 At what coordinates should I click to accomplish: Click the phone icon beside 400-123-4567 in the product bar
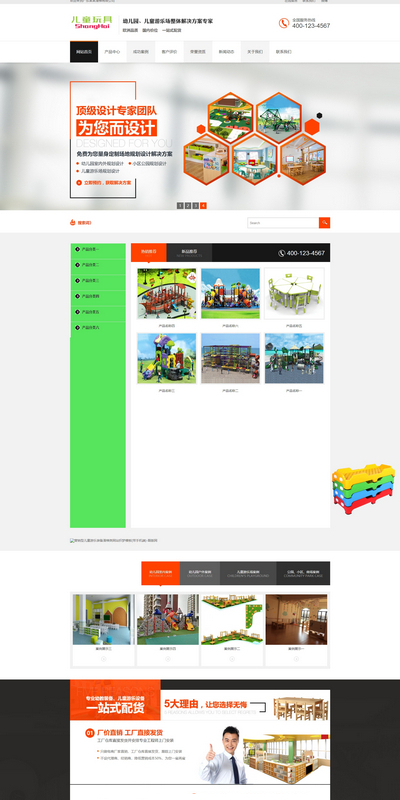(282, 253)
